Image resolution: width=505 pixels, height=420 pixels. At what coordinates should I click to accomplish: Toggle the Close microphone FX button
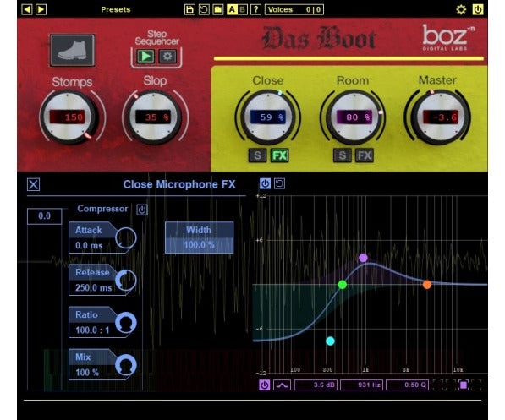[x=279, y=155]
